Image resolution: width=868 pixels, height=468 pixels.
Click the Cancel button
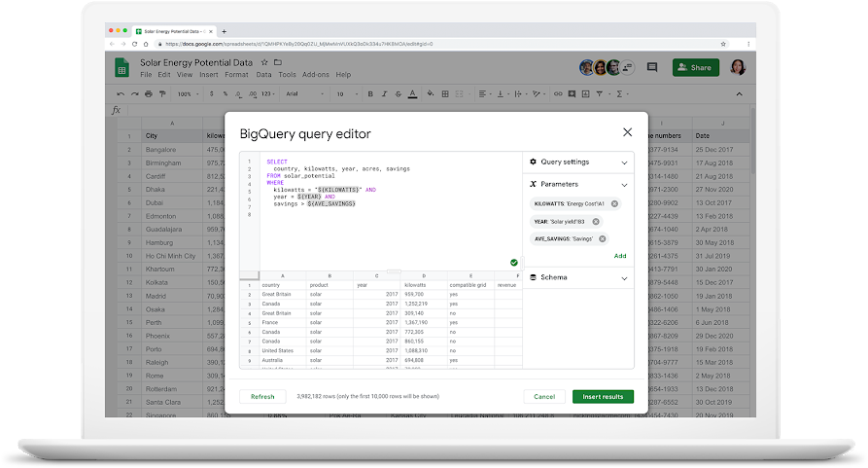tap(544, 397)
